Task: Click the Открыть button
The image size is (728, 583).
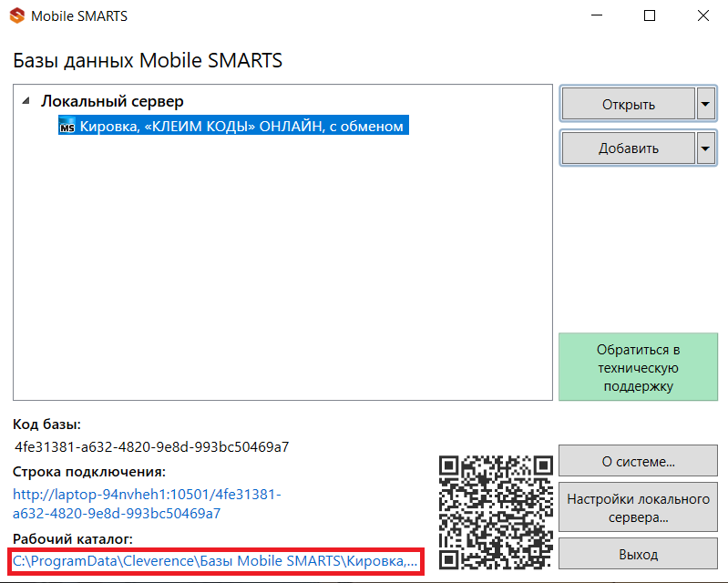Action: point(628,104)
